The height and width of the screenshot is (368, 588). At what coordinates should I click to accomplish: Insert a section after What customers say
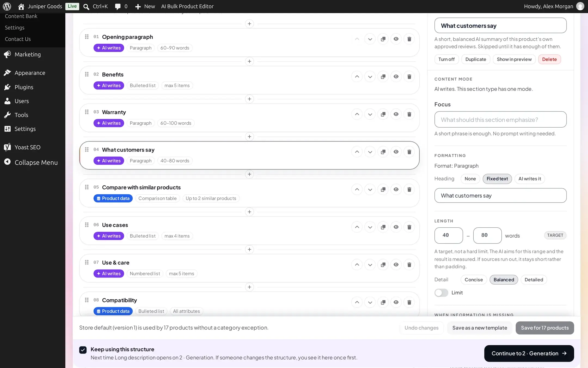[x=249, y=174]
